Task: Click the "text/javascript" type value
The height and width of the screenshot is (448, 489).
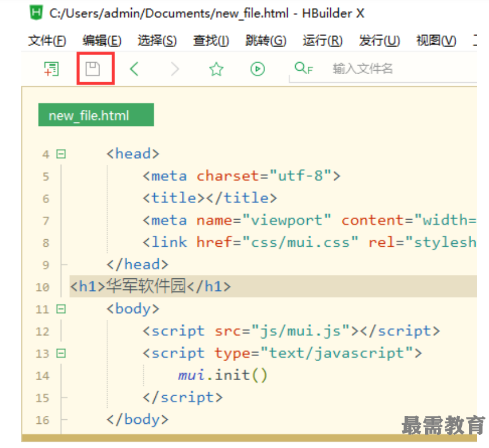Action: 336,353
